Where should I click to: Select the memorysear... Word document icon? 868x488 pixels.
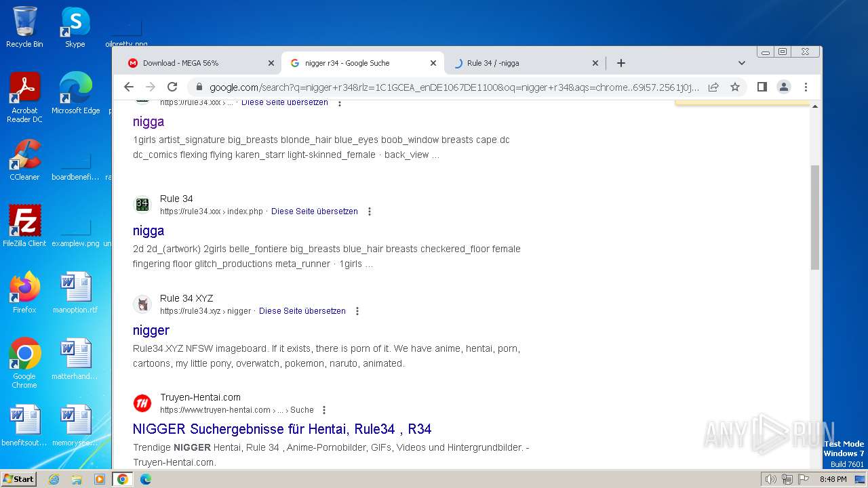click(75, 426)
